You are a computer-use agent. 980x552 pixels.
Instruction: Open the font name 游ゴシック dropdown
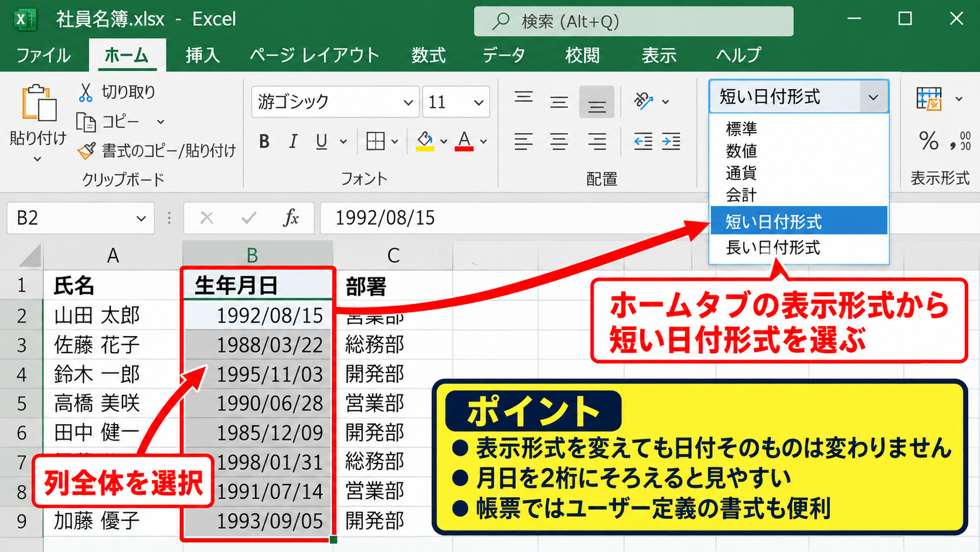pyautogui.click(x=408, y=103)
